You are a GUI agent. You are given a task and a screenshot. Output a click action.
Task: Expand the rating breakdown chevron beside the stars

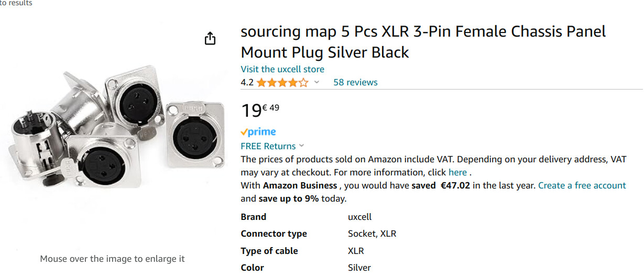pos(316,83)
